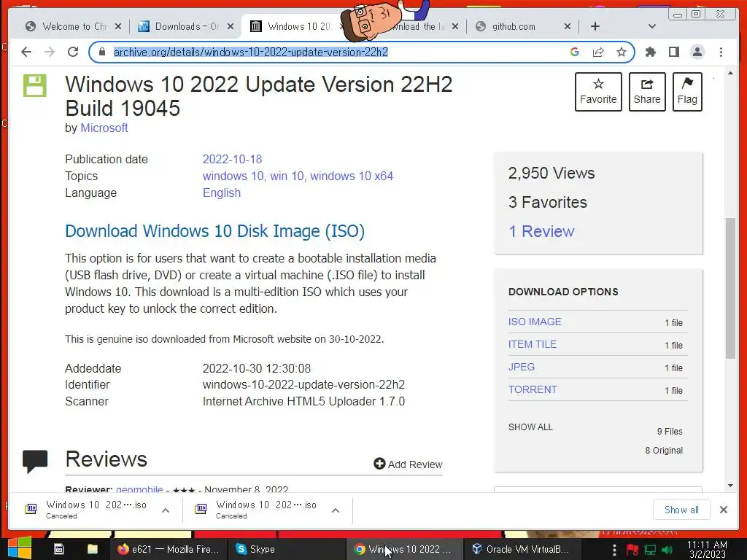Open the 2022-10-18 publication date link

click(232, 159)
